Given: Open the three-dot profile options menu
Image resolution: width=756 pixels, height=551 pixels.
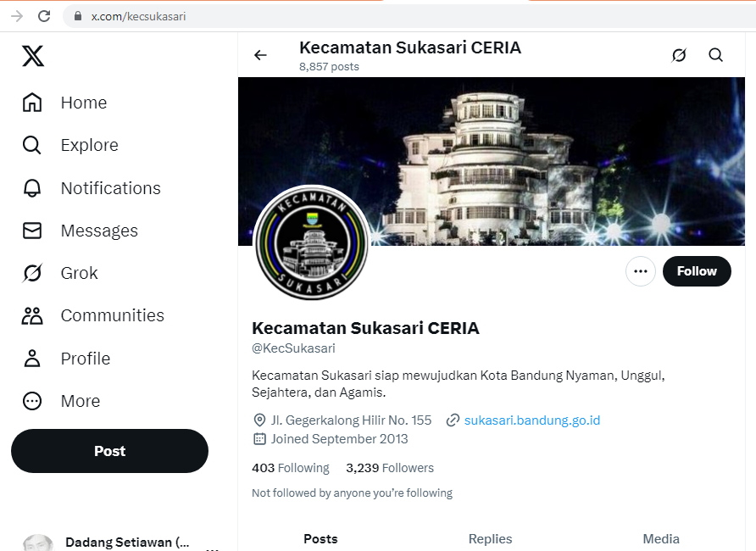Looking at the screenshot, I should tap(640, 271).
